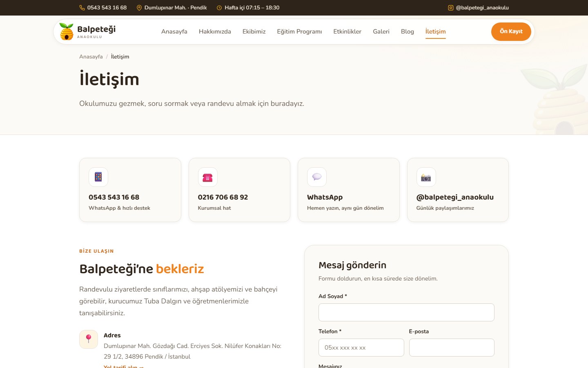Viewport: 588px width, 368px height.
Task: Open the 0543 543 16 68 contact card
Action: pyautogui.click(x=130, y=190)
